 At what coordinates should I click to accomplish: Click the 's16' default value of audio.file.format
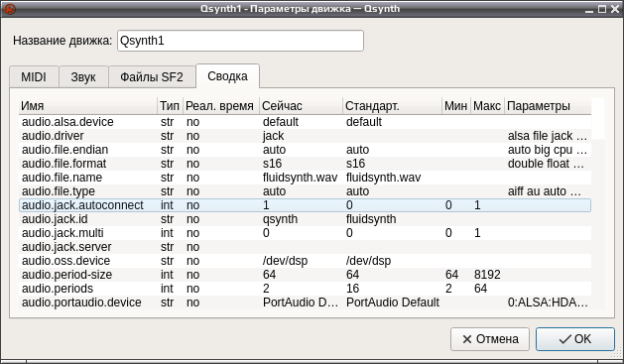coord(355,164)
